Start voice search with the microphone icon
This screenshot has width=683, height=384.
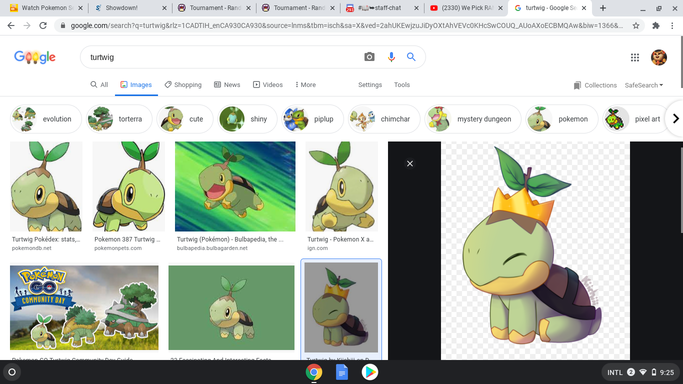(391, 57)
